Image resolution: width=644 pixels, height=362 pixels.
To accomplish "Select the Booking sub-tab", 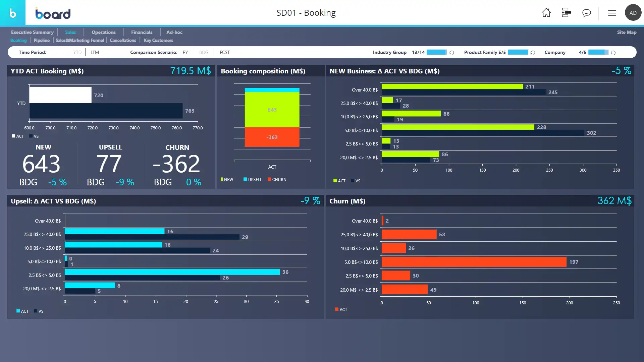I will 18,40.
